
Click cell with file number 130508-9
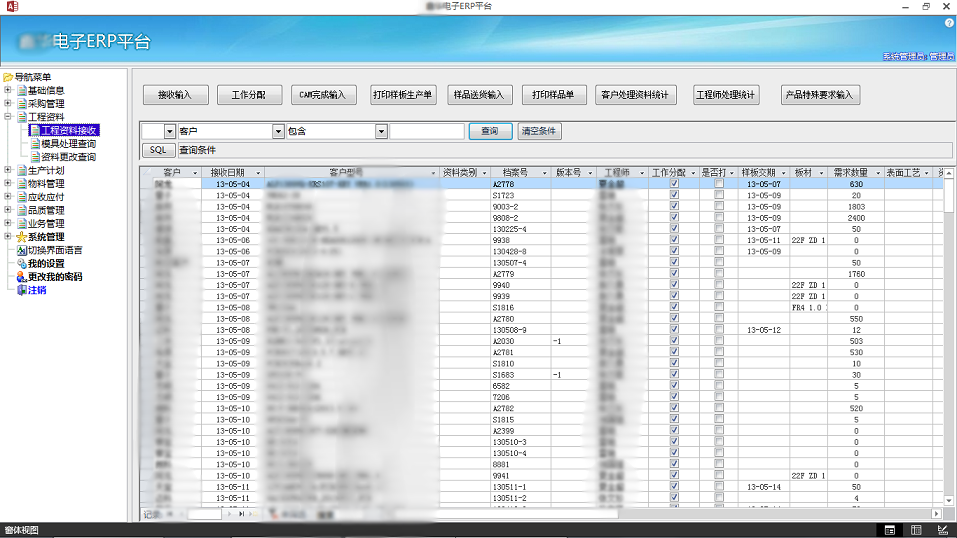(x=521, y=330)
